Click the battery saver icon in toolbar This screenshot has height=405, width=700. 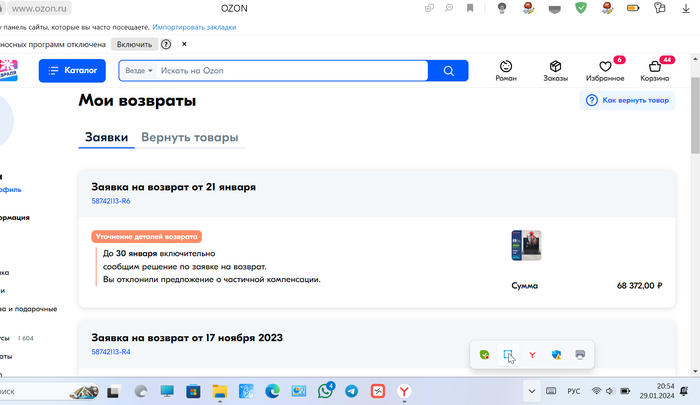tap(633, 8)
